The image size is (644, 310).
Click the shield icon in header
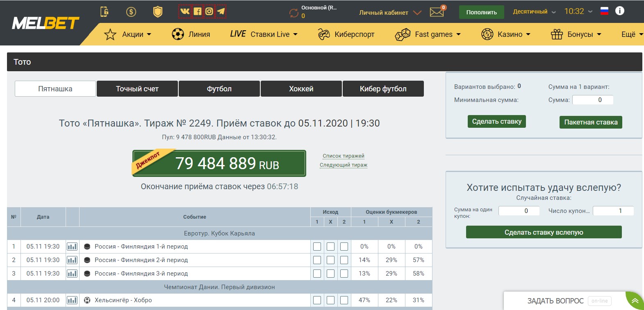click(x=158, y=11)
